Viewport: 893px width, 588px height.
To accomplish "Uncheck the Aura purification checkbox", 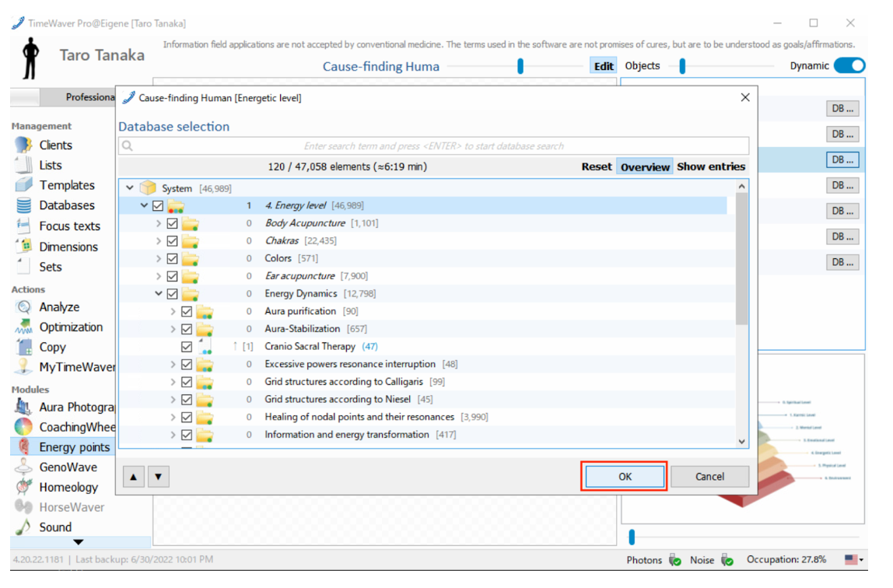I will (186, 312).
